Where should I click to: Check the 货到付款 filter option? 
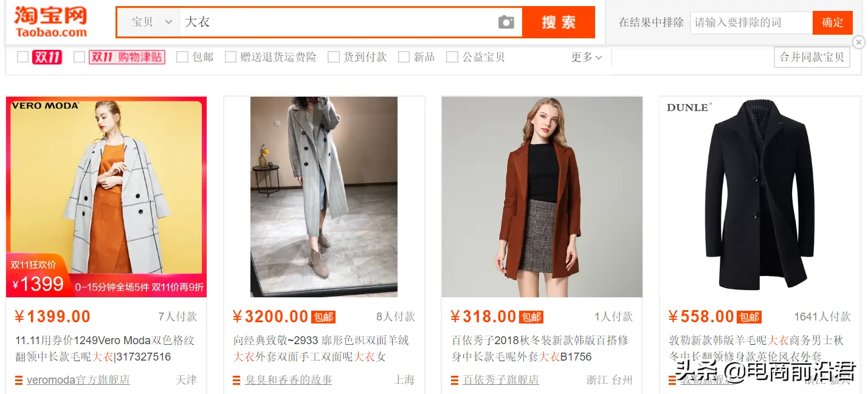[x=333, y=57]
